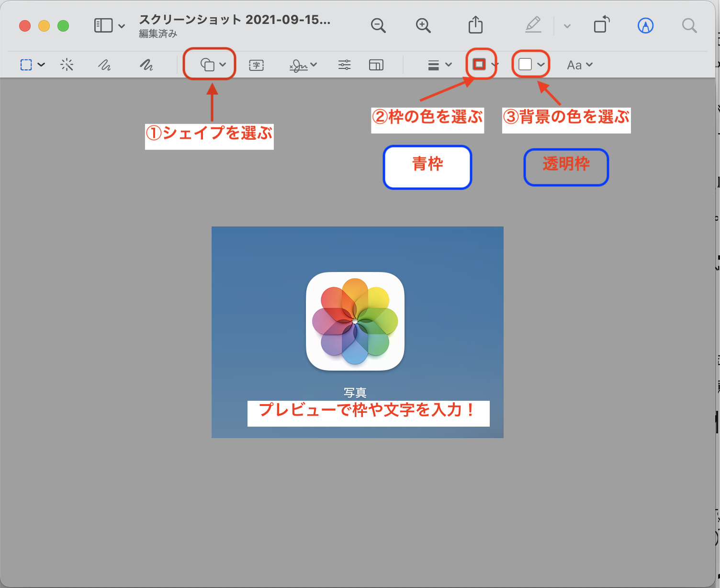Select the 透明枠 rounded shape
The width and height of the screenshot is (720, 588).
pos(566,167)
